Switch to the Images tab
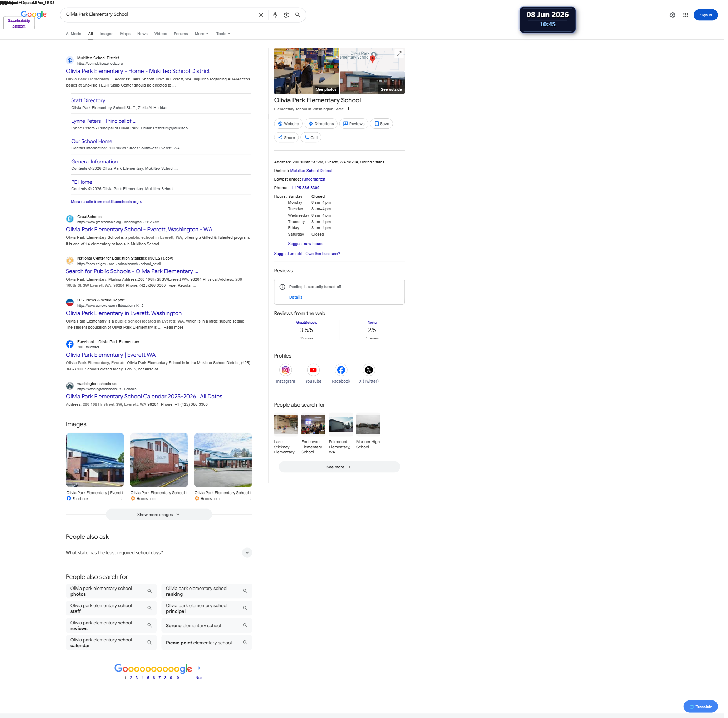 pos(107,34)
